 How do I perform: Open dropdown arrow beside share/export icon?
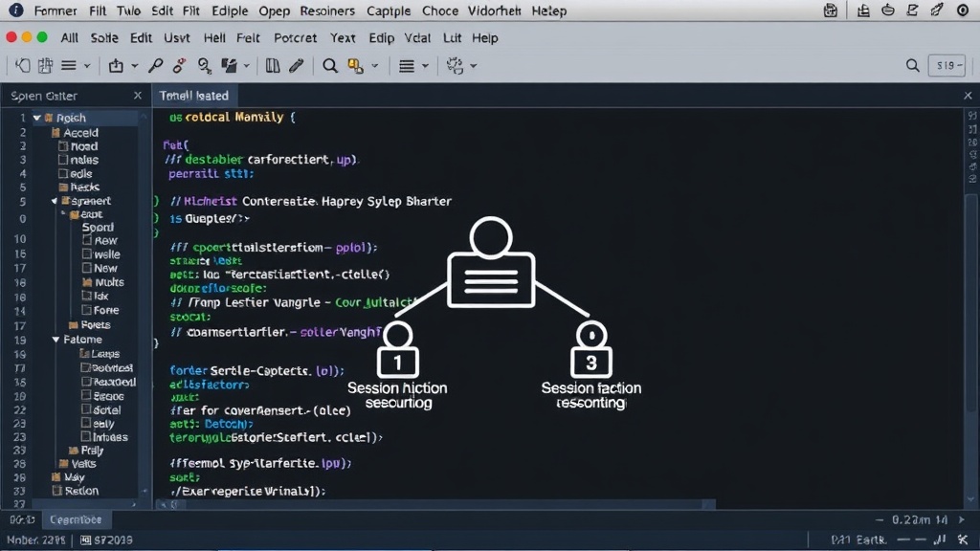point(134,66)
